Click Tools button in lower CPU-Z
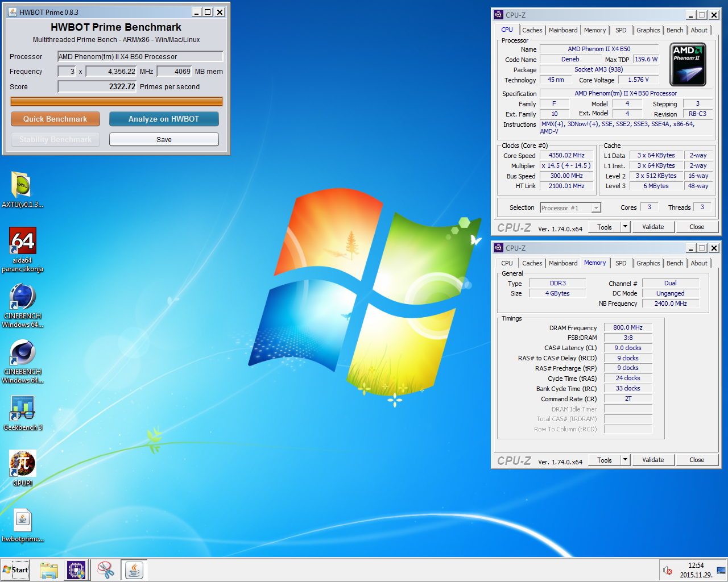This screenshot has height=582, width=728. pyautogui.click(x=605, y=460)
